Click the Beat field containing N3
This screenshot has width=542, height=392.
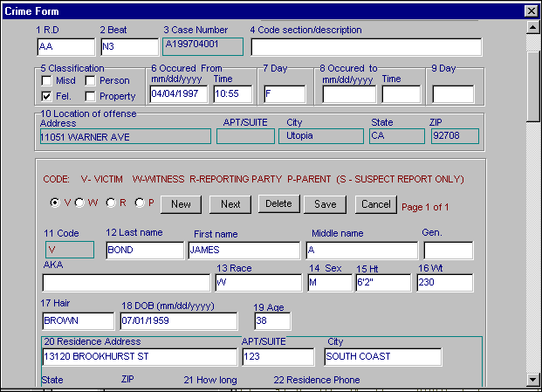(130, 47)
